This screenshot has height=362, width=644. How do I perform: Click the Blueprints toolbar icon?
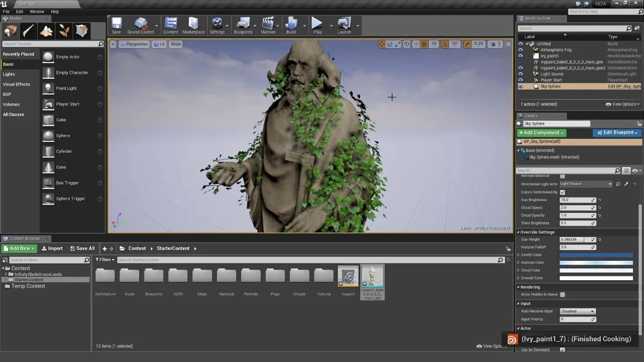click(243, 26)
